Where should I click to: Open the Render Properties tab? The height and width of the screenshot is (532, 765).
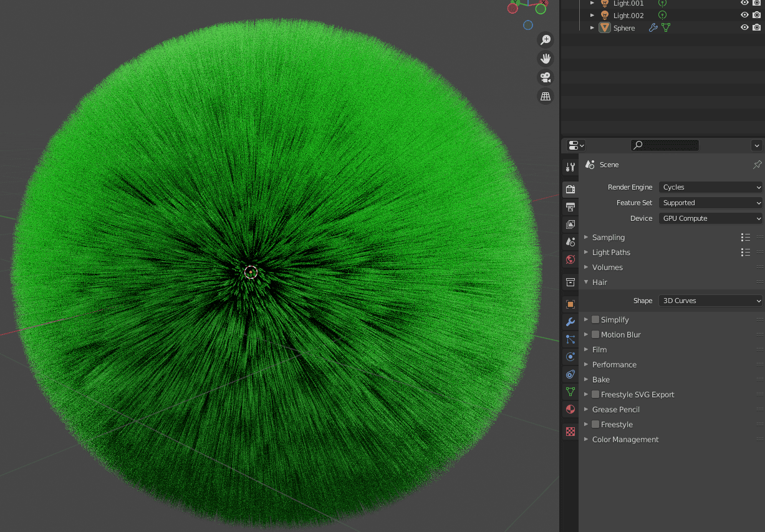pyautogui.click(x=570, y=188)
